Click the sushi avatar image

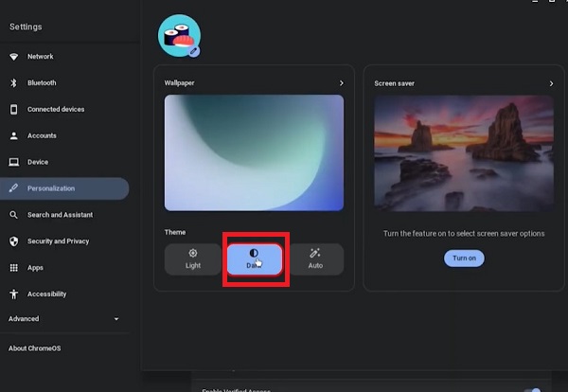[179, 35]
